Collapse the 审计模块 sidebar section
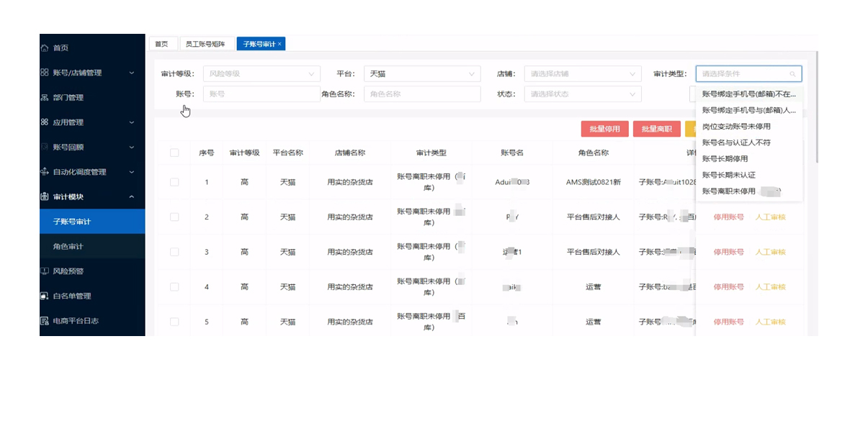This screenshot has width=868, height=421. pos(131,197)
